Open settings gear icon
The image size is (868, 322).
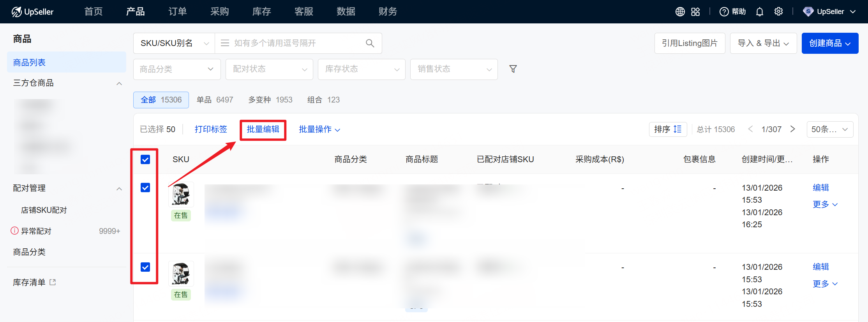point(778,12)
